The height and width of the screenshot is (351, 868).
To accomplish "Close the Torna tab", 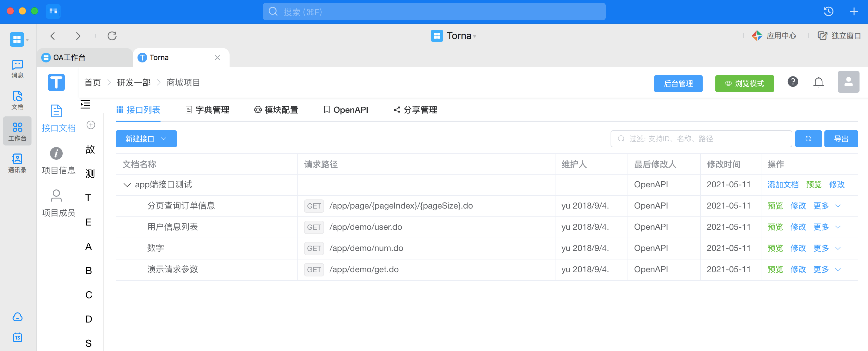I will [x=217, y=58].
